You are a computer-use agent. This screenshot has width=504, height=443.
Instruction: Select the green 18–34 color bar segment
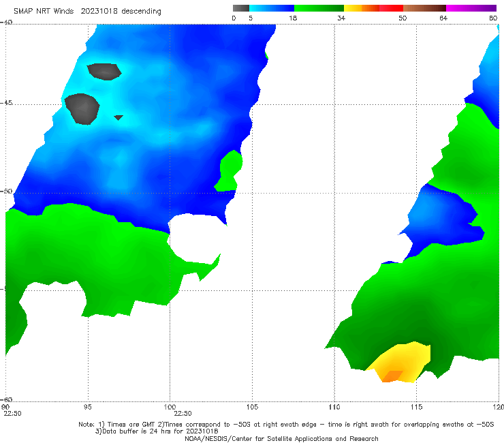(x=319, y=8)
